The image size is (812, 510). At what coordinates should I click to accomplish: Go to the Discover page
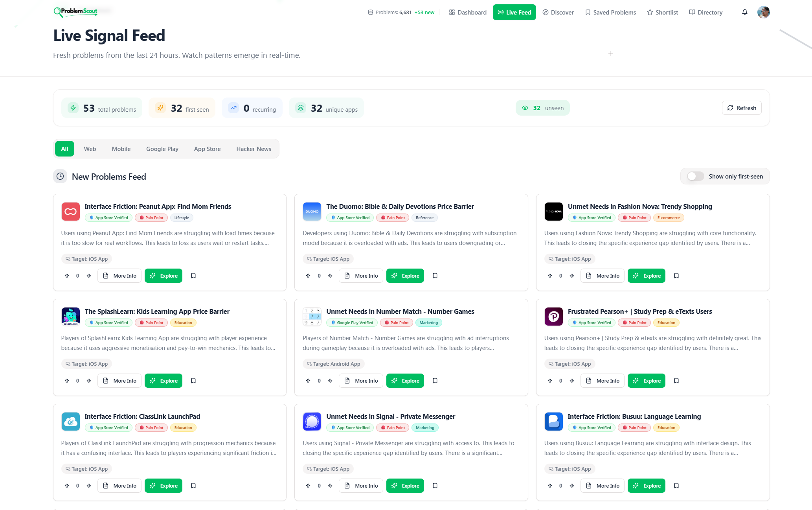pos(558,13)
